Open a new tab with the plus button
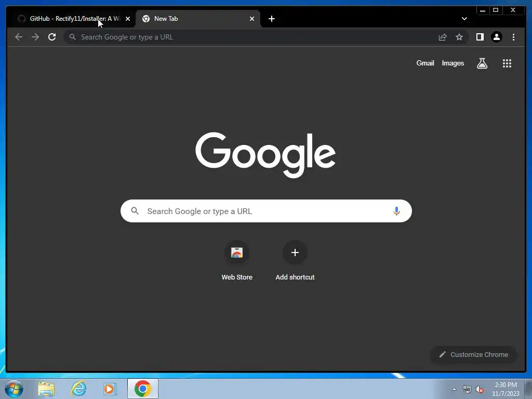 point(271,19)
